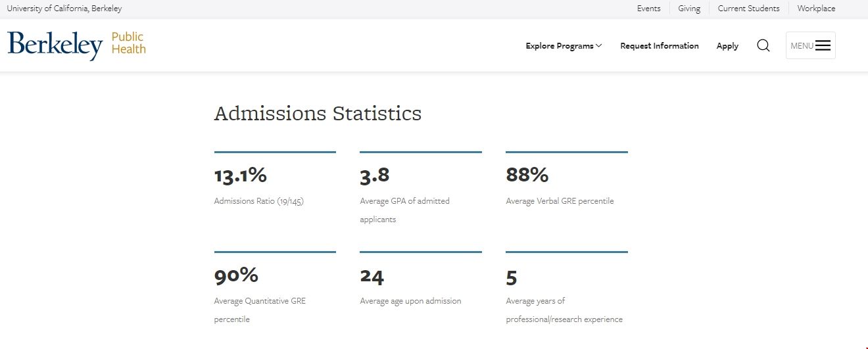This screenshot has height=349, width=868.
Task: Click the 24 average age statistic
Action: click(372, 277)
